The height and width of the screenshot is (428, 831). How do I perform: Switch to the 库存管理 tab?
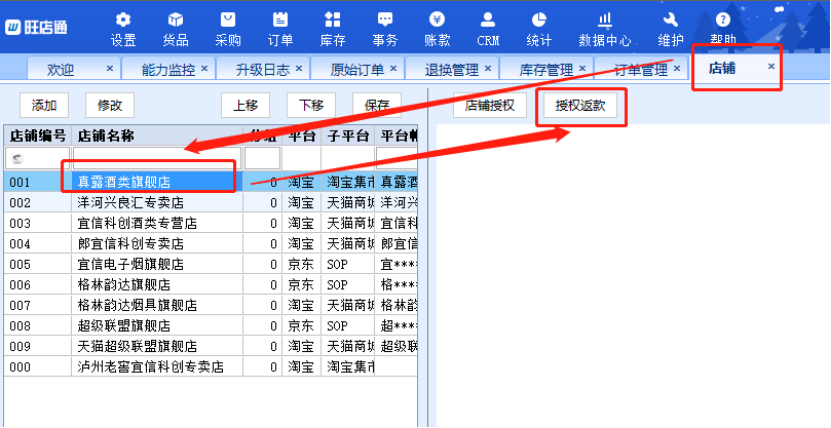click(x=546, y=69)
